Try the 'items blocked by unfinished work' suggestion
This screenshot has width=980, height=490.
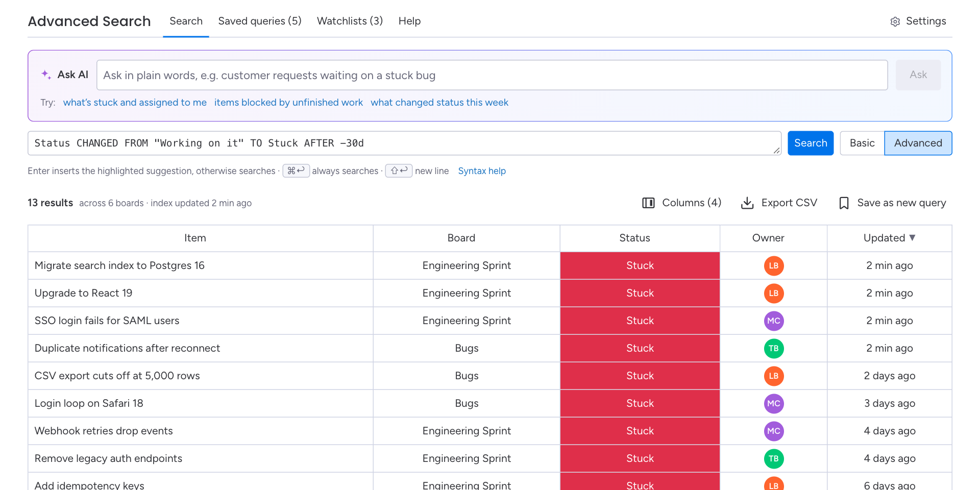[x=288, y=103]
